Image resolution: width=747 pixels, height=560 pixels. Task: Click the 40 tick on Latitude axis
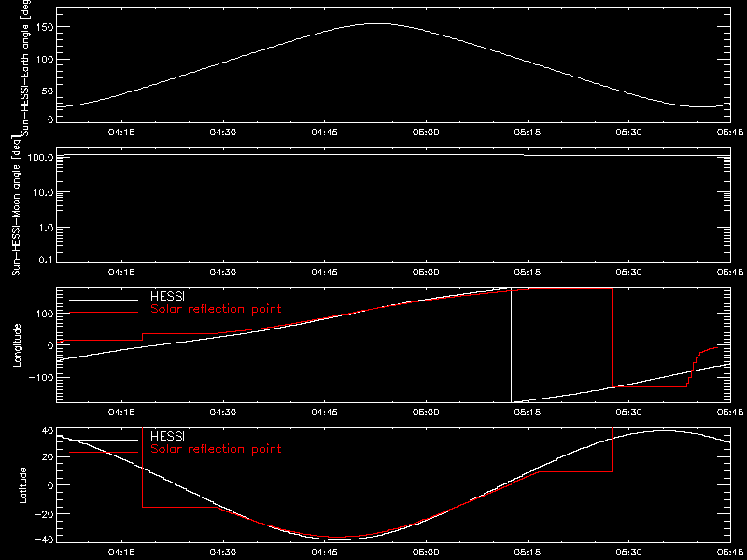point(48,431)
